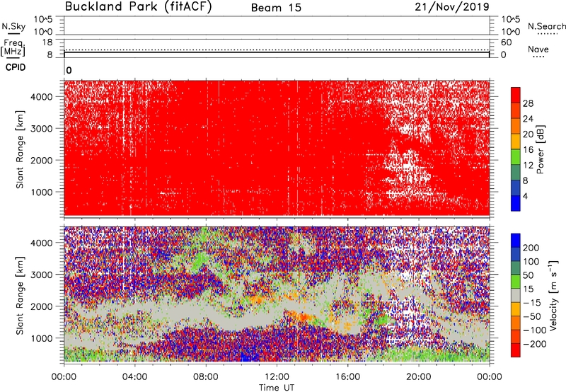Viewport: 566px width, 392px height.
Task: Click the 200 label on velocity colorbar
Action: pos(531,248)
